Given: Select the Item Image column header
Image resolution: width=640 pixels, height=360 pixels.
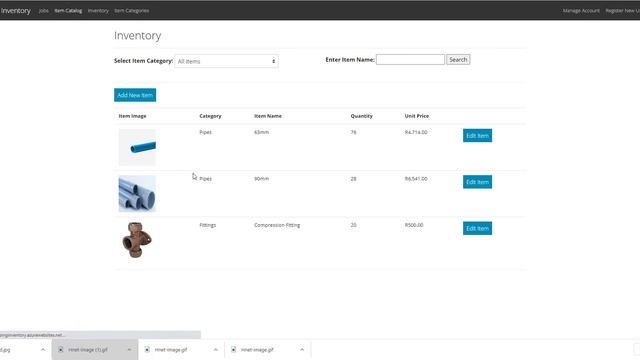Looking at the screenshot, I should (x=132, y=116).
